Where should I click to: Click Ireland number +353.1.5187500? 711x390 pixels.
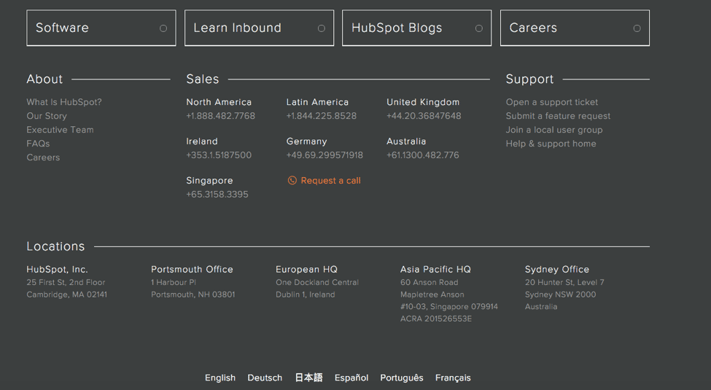pos(219,155)
